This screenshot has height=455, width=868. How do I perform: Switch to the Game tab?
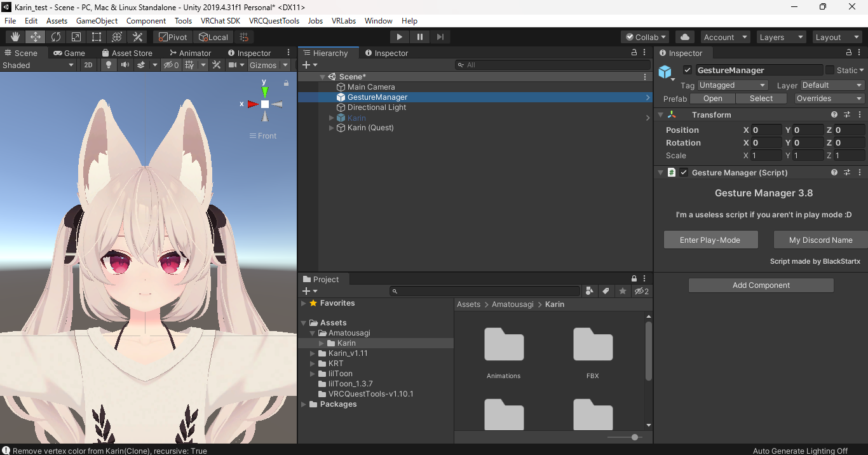pos(69,53)
